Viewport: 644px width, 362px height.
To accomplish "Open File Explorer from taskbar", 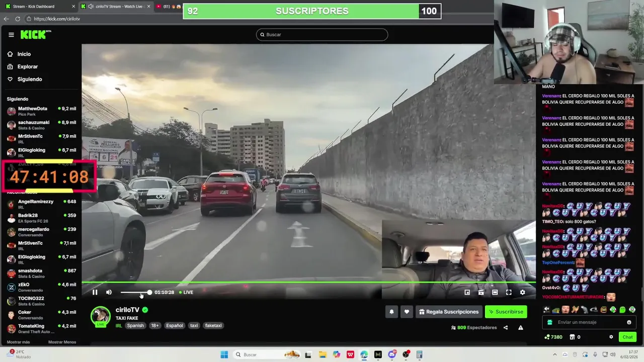I will [x=323, y=354].
